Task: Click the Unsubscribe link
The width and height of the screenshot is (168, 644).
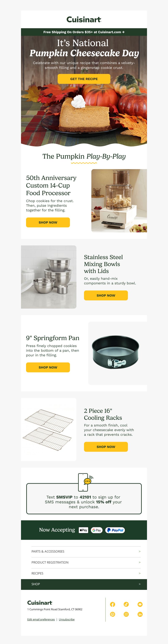Action: [x=67, y=619]
